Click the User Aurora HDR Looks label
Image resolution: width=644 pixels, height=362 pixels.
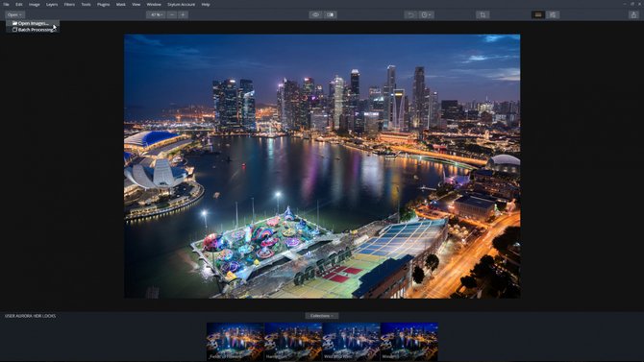pyautogui.click(x=31, y=316)
